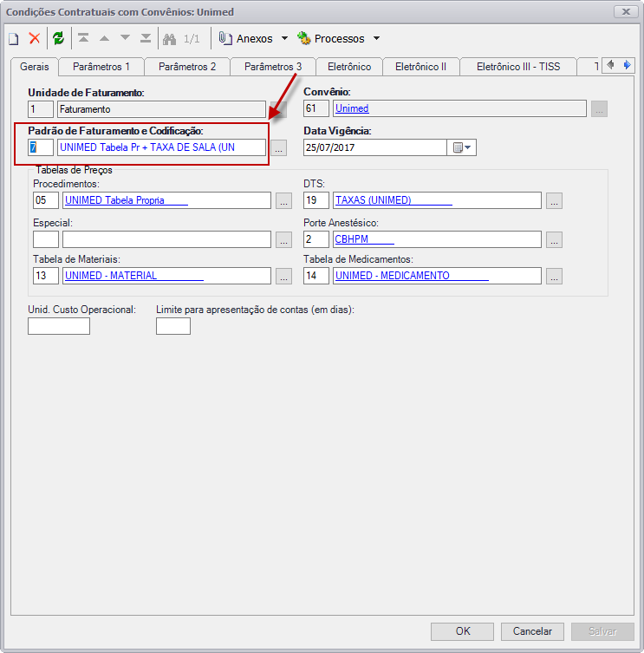Open the Eletrônico II tab
644x653 pixels.
coord(420,67)
